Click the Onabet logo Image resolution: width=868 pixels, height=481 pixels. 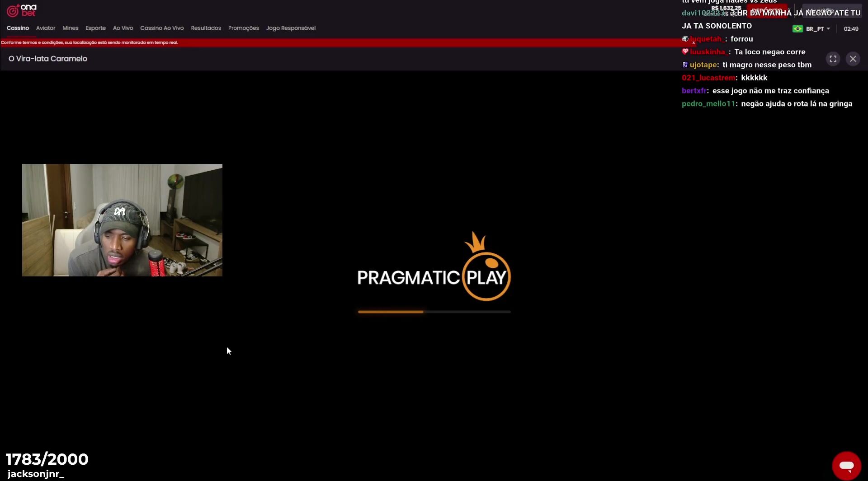[x=21, y=10]
